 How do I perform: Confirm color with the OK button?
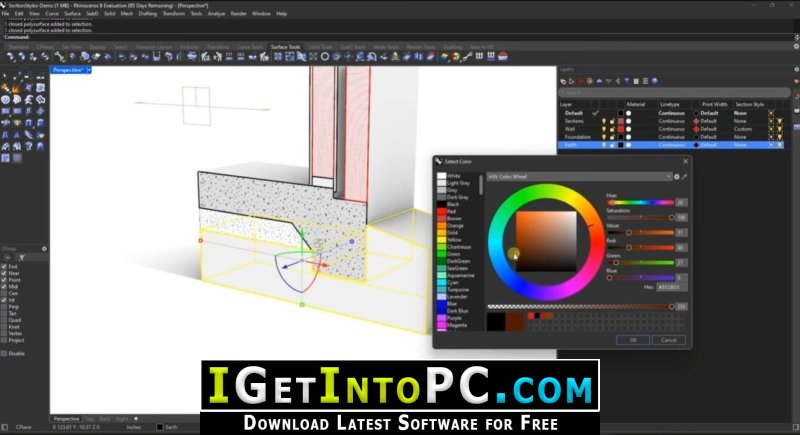tap(633, 340)
